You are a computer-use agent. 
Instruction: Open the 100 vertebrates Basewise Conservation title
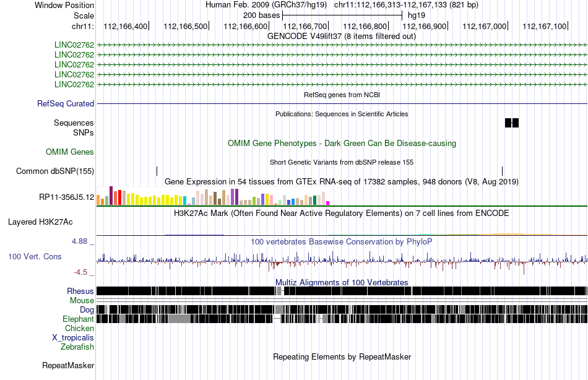click(x=342, y=241)
